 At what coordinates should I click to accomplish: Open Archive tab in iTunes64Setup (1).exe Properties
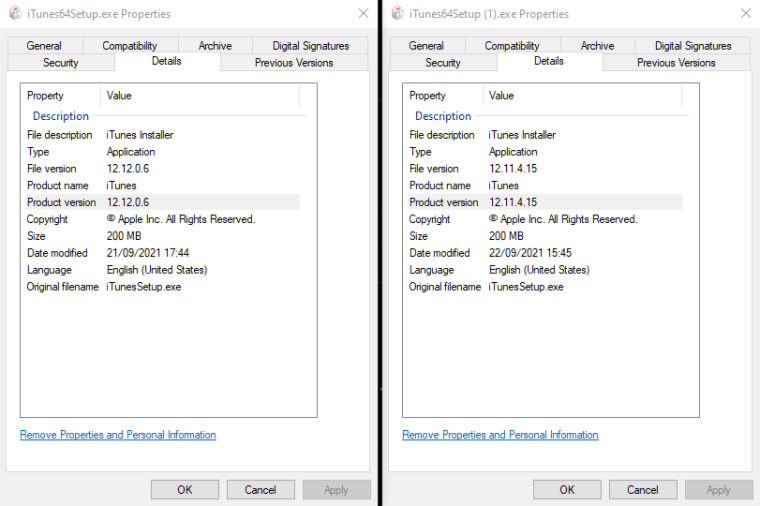(598, 46)
